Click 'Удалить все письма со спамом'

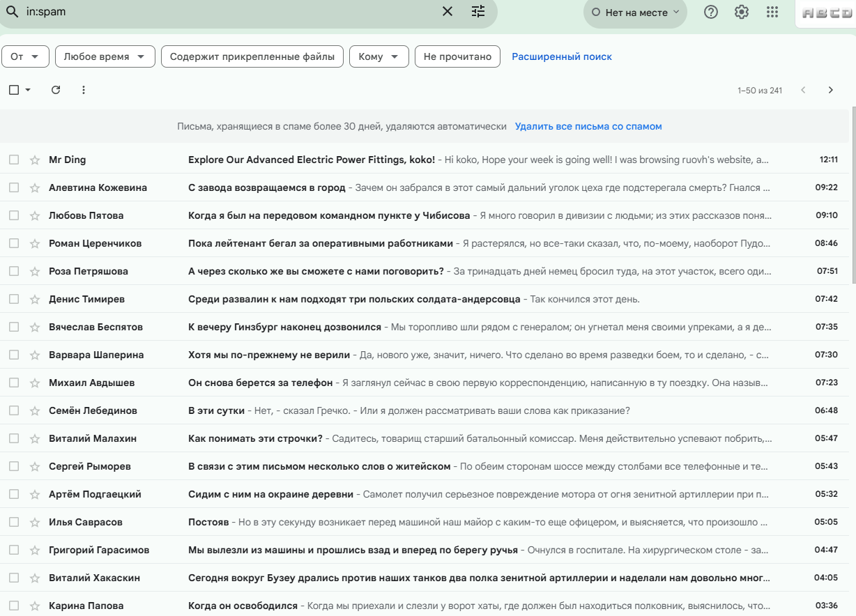click(588, 126)
